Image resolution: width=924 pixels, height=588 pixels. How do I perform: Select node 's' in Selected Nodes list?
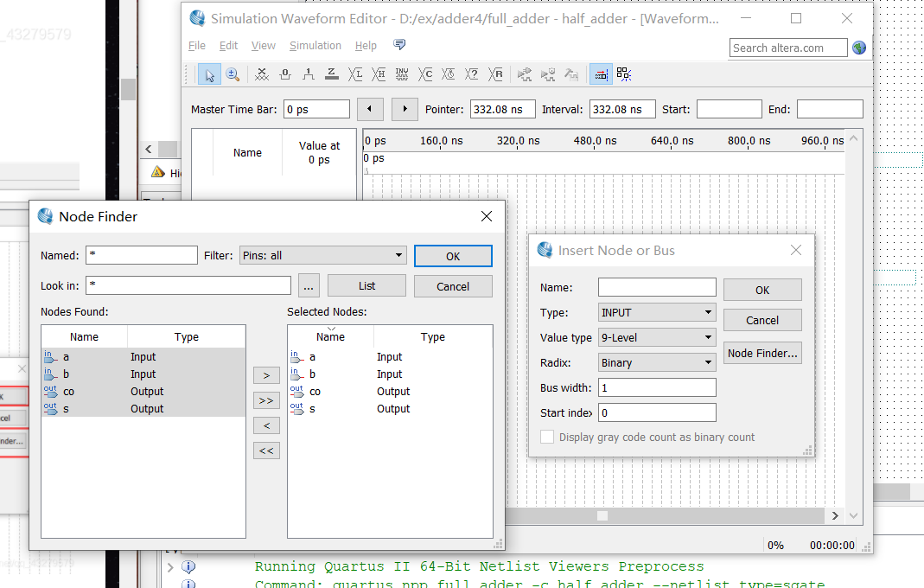311,408
